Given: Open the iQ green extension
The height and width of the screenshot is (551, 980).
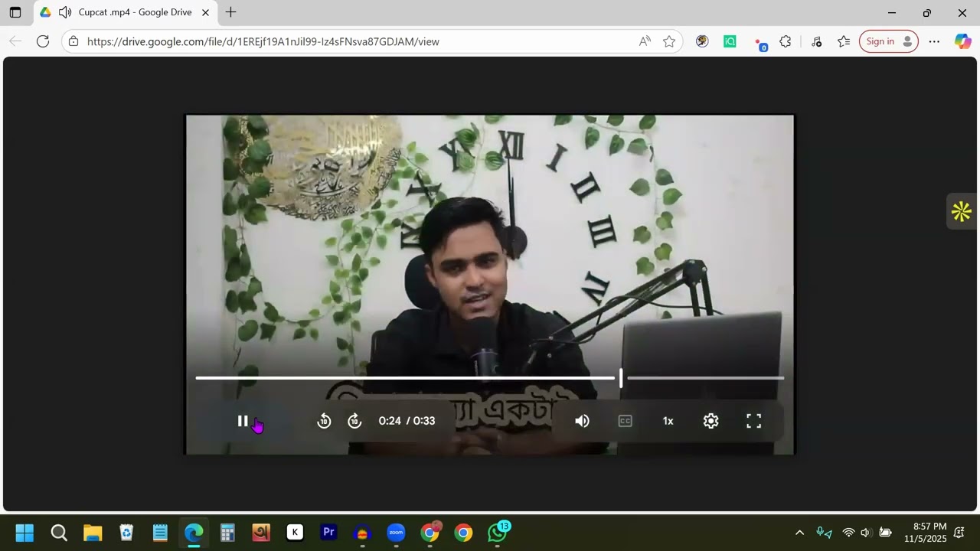Looking at the screenshot, I should (x=730, y=41).
